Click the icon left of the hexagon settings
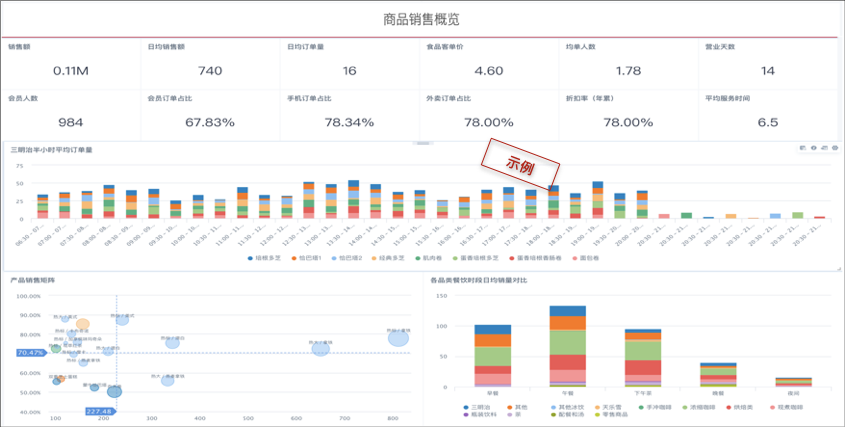The image size is (845, 427). (825, 148)
